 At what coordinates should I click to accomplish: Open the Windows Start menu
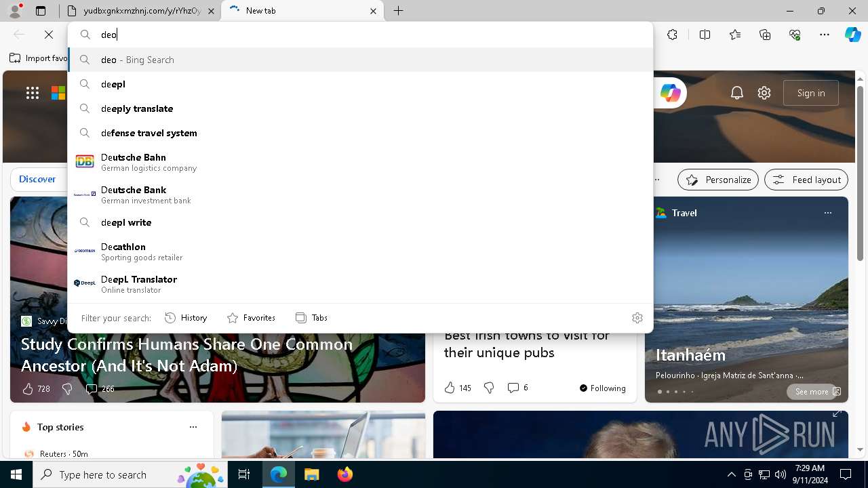[16, 474]
